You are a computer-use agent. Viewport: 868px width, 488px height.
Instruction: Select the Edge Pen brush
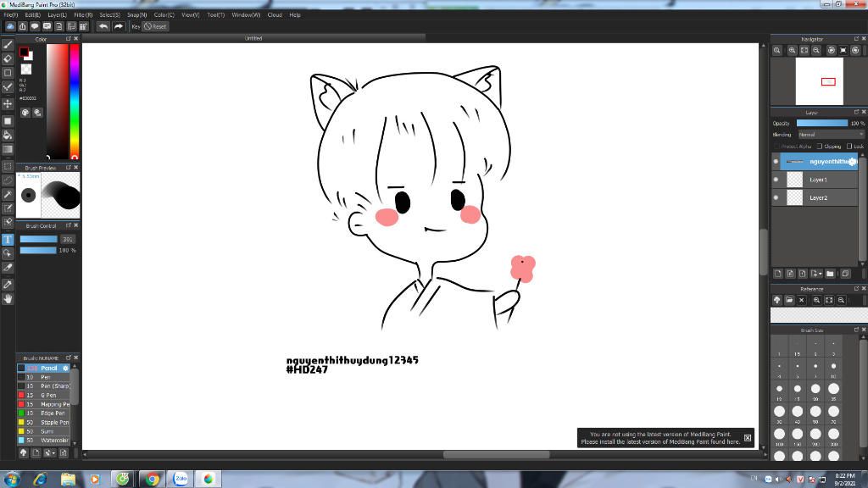click(x=46, y=413)
